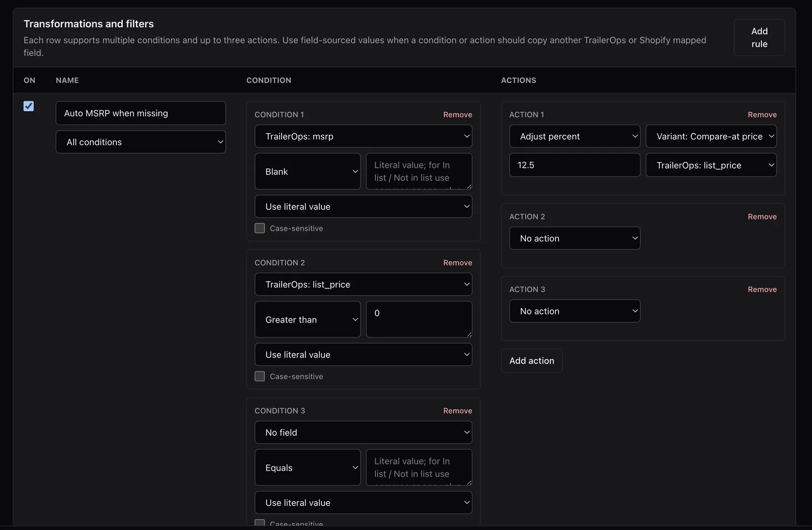Click the Add rule button
This screenshot has height=530, width=812.
tap(759, 38)
